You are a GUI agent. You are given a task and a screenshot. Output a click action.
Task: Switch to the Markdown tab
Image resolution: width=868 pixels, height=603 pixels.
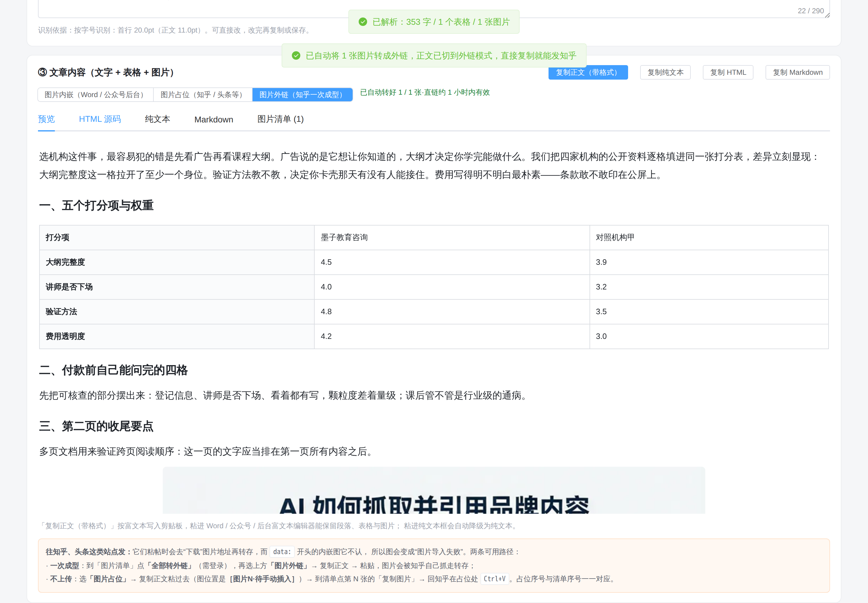pyautogui.click(x=214, y=119)
